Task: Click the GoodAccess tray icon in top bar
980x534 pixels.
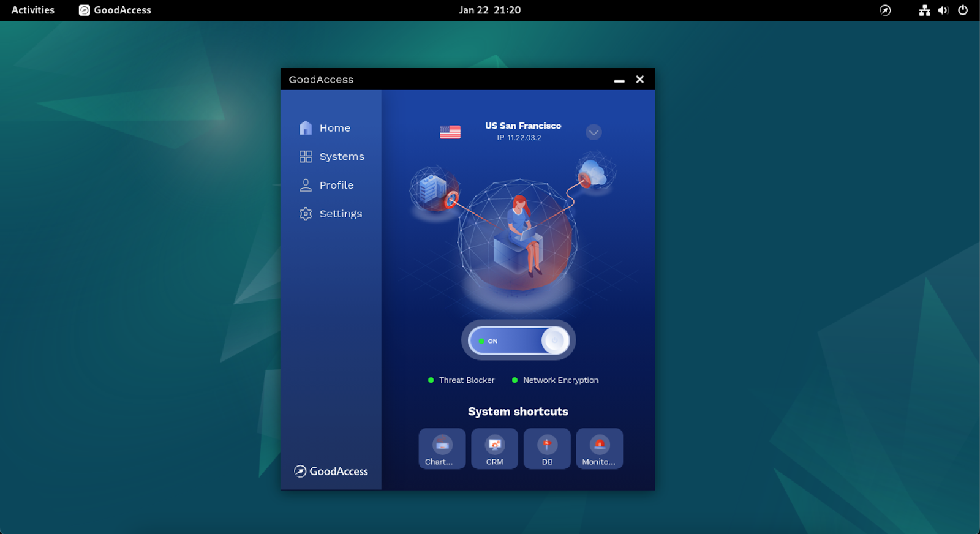Action: (x=885, y=10)
